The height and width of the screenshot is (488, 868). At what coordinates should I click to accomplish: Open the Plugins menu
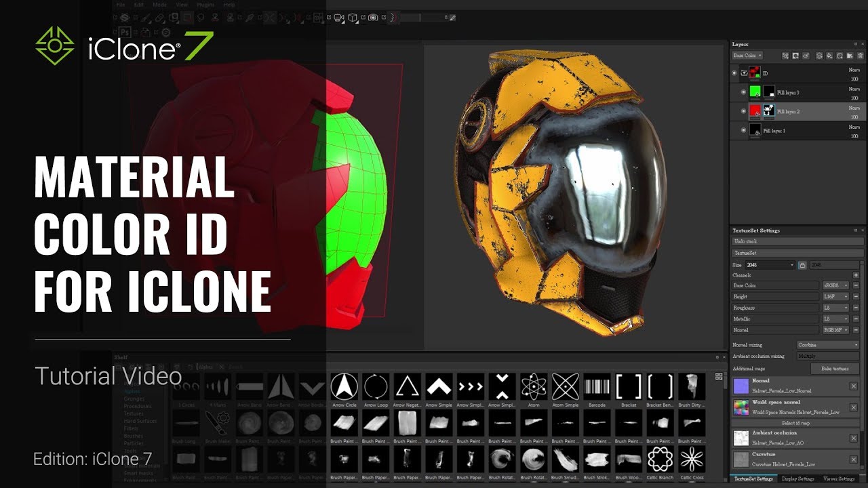pyautogui.click(x=204, y=5)
